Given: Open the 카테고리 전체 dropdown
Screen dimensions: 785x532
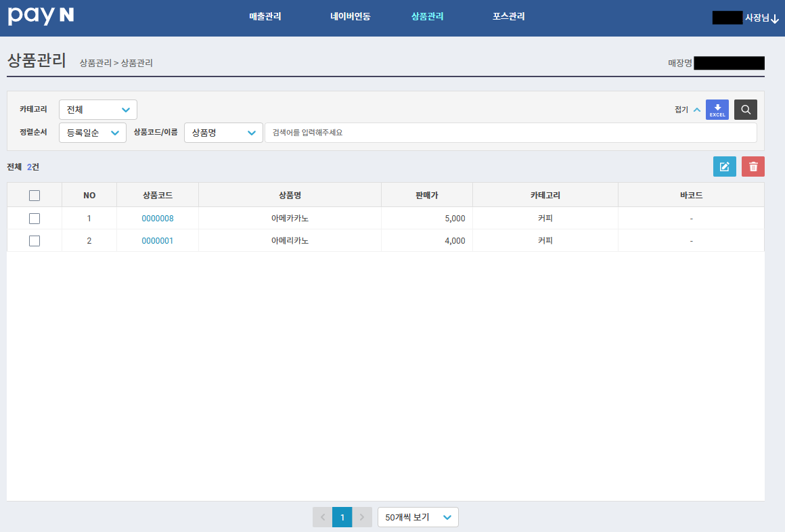Looking at the screenshot, I should tap(98, 110).
